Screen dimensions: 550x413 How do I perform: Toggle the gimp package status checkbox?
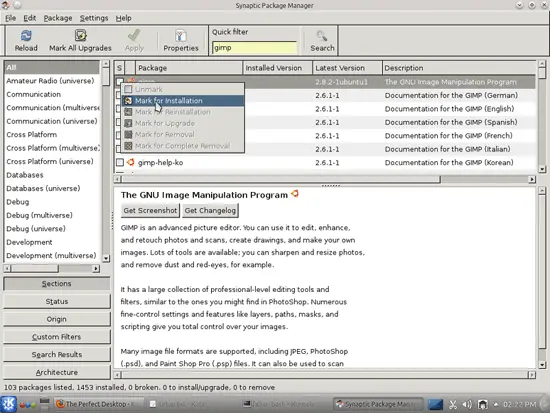coord(120,82)
